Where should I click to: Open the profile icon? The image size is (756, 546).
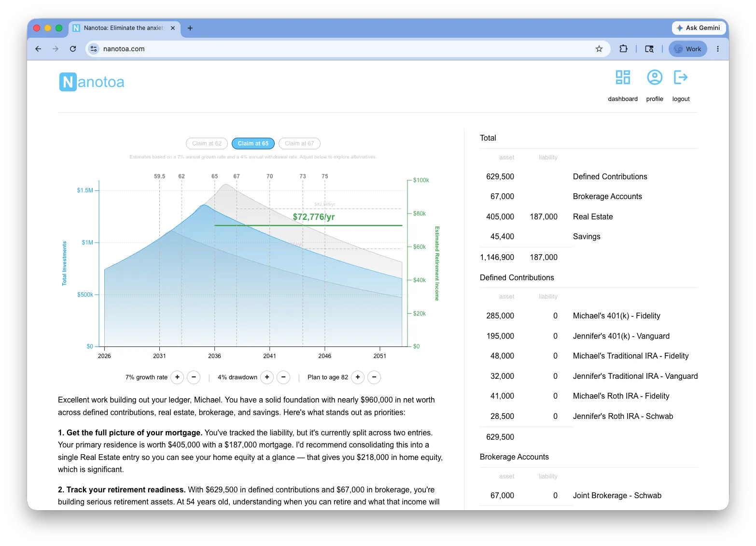[655, 78]
